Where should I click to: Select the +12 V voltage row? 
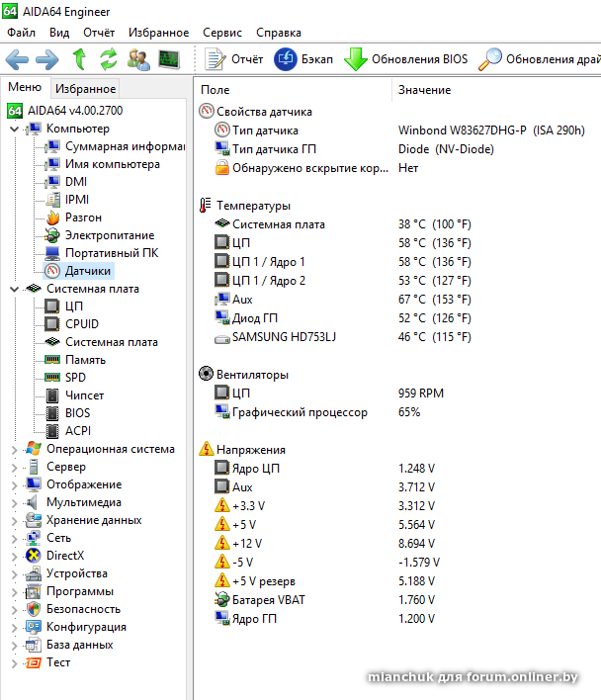point(324,544)
